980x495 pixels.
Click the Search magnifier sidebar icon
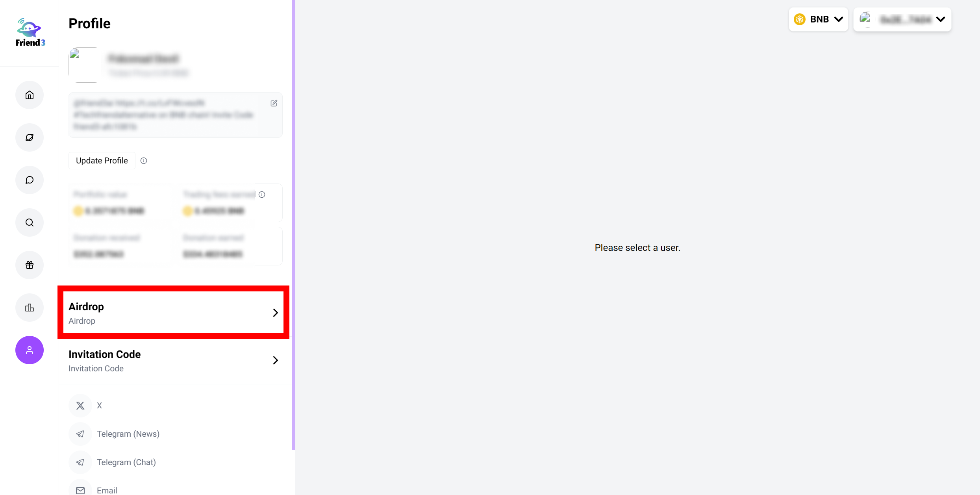[x=30, y=222]
